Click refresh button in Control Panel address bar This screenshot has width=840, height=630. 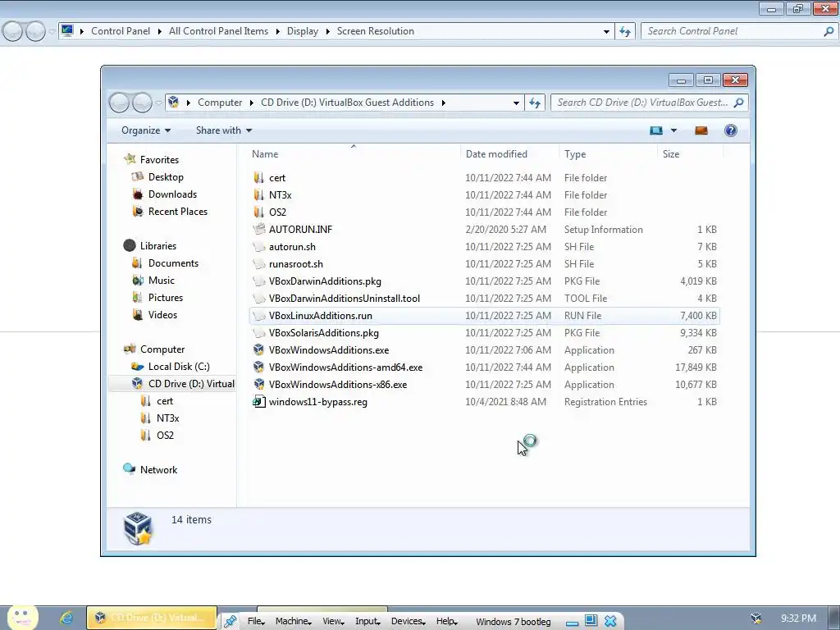click(x=624, y=31)
